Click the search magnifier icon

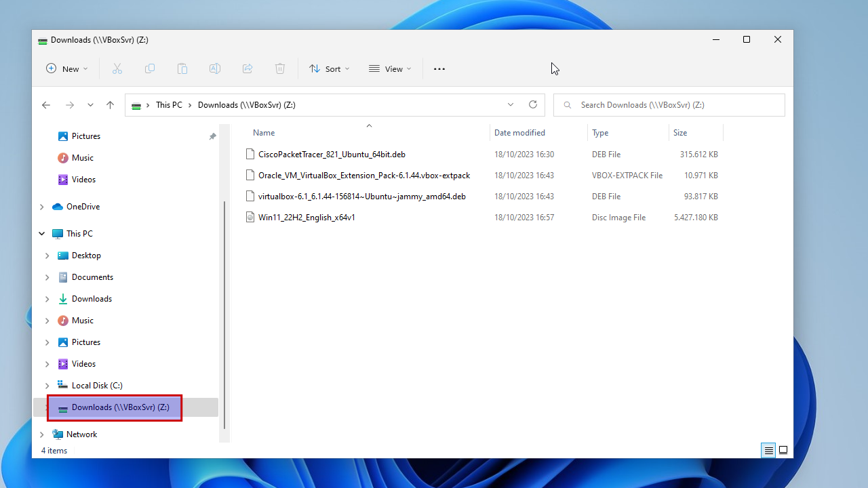568,105
